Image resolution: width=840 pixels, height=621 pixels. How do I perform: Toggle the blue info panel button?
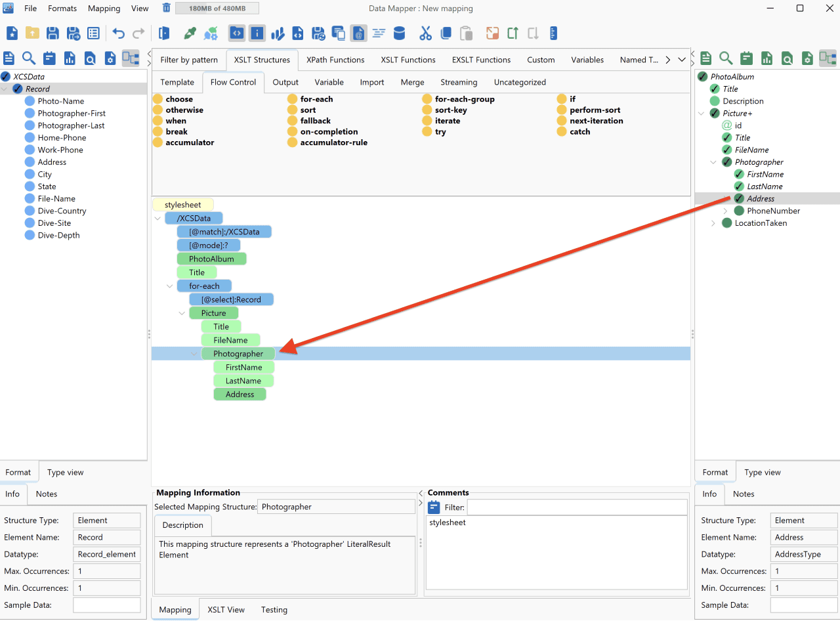tap(257, 33)
